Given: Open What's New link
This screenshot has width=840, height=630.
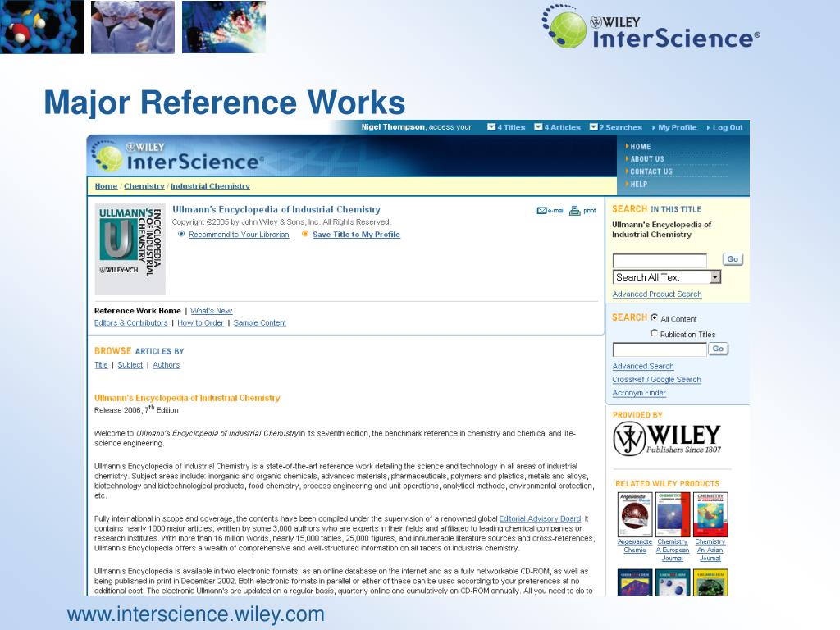Looking at the screenshot, I should coord(211,311).
